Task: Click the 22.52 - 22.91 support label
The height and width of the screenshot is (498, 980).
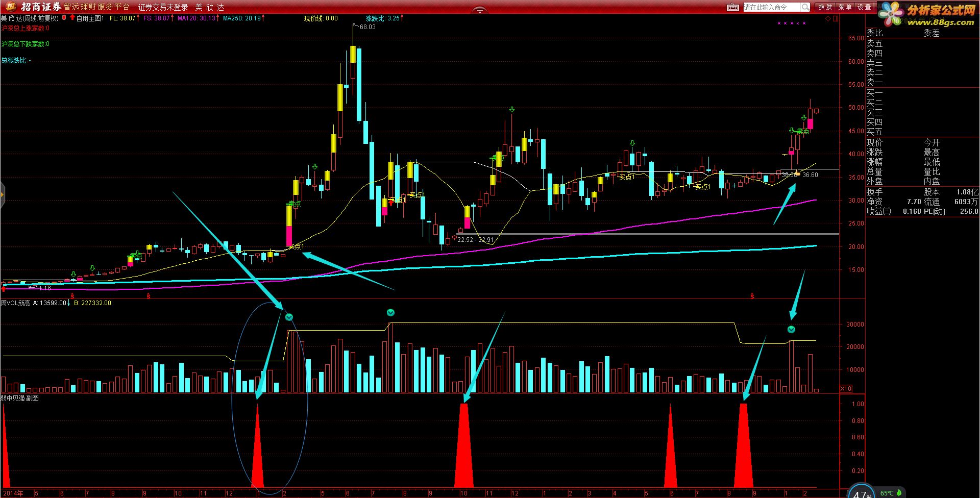Action: tap(476, 240)
